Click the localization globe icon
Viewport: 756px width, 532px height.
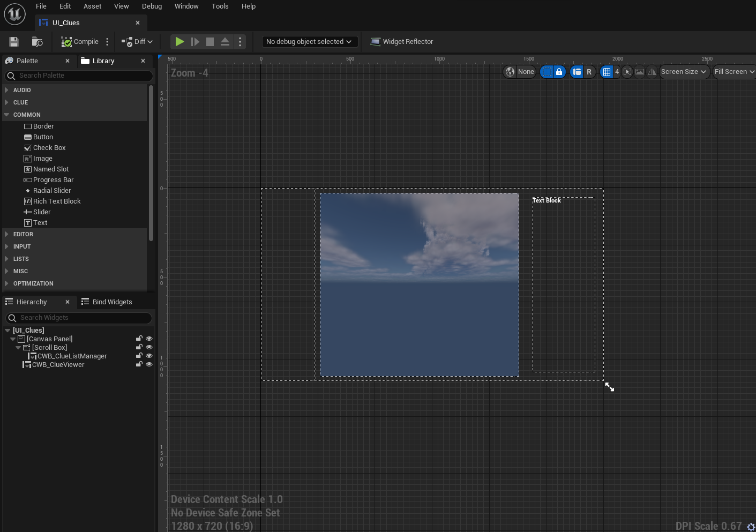coord(510,72)
